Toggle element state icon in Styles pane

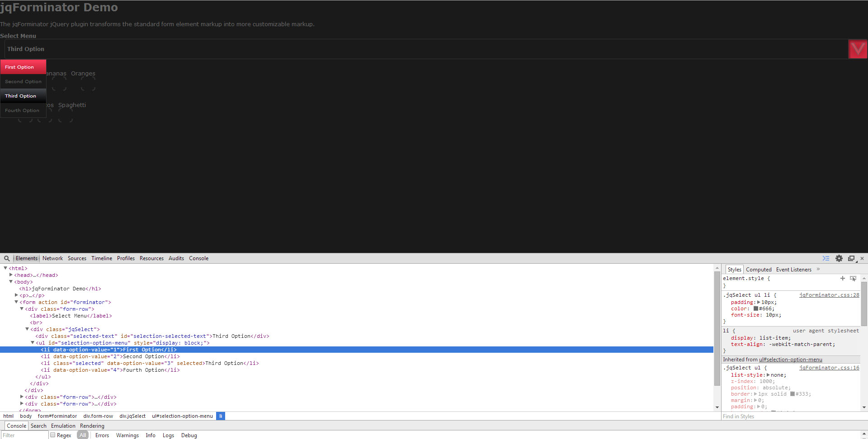pos(853,279)
